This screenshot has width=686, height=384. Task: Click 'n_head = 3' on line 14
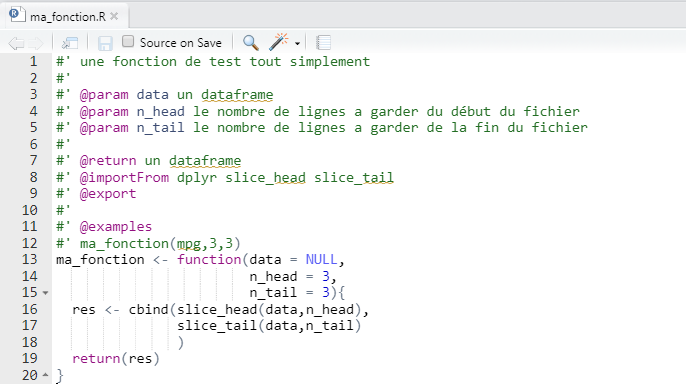(x=290, y=276)
